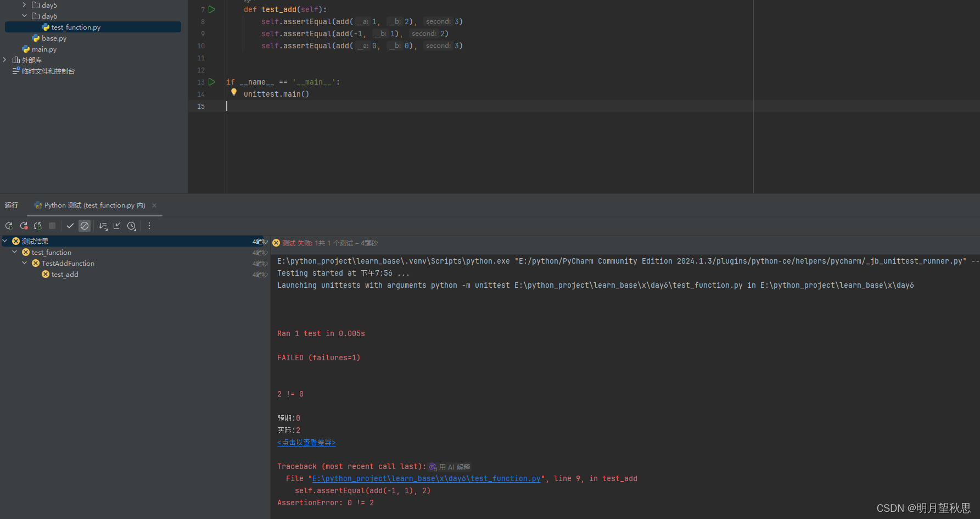Click unittest.main() code on line 14

pos(276,94)
